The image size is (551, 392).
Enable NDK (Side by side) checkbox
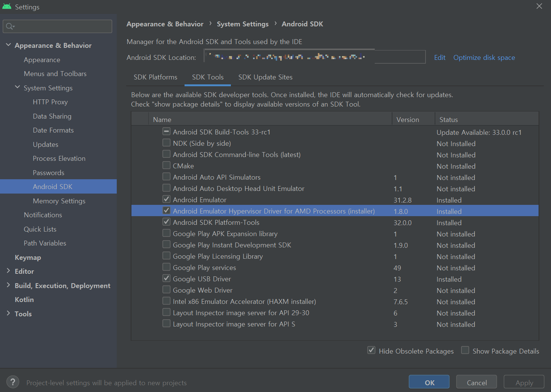[x=166, y=143]
